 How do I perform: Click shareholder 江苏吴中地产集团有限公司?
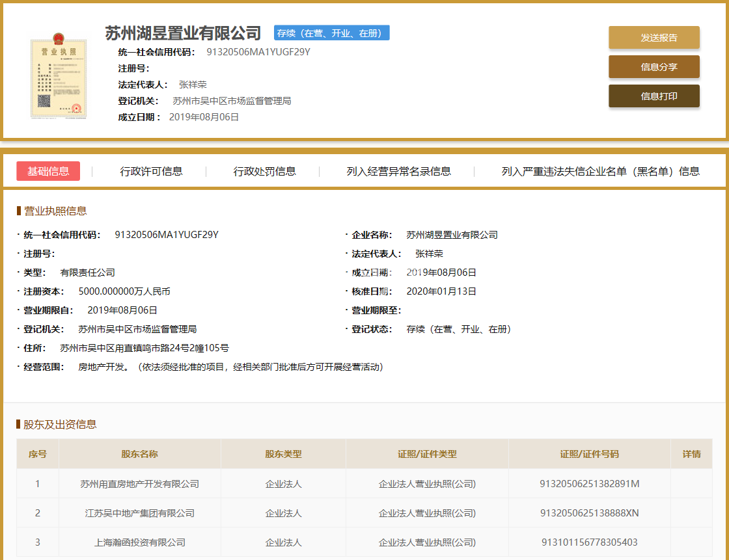[x=139, y=514]
